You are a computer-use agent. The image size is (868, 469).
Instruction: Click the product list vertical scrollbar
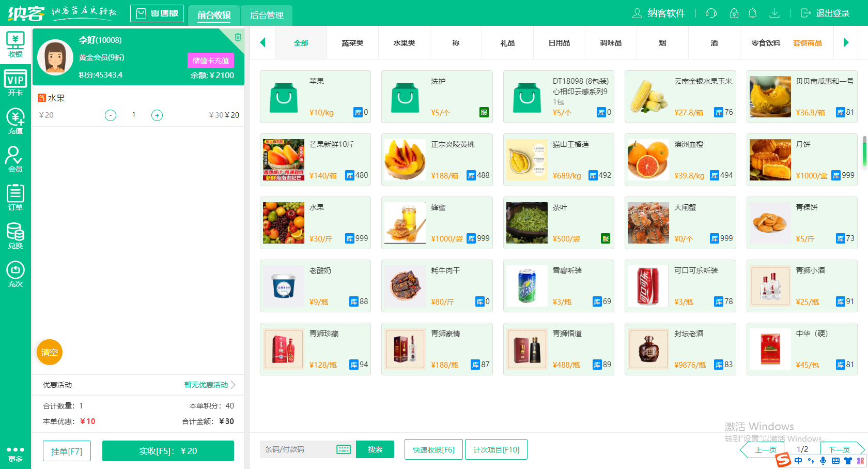point(864,151)
